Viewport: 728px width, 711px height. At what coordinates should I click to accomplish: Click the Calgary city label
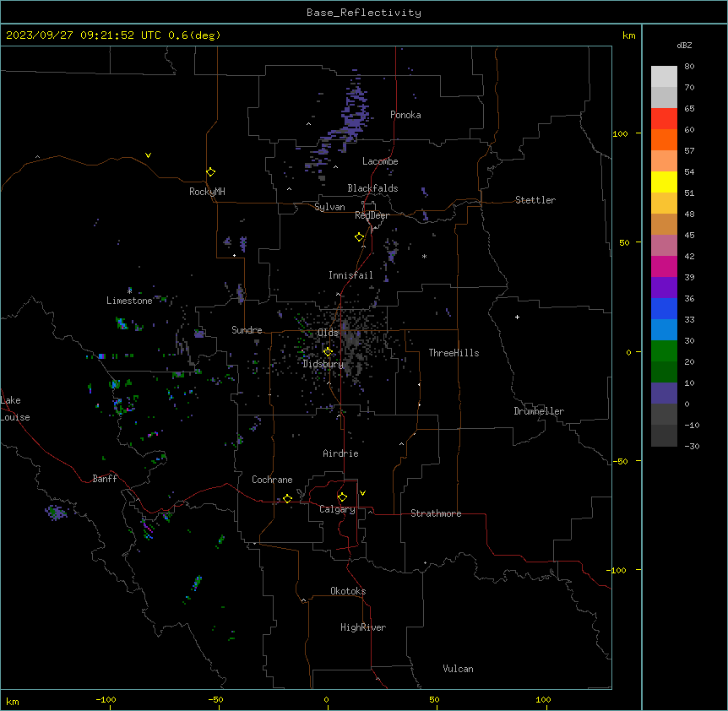[x=338, y=509]
